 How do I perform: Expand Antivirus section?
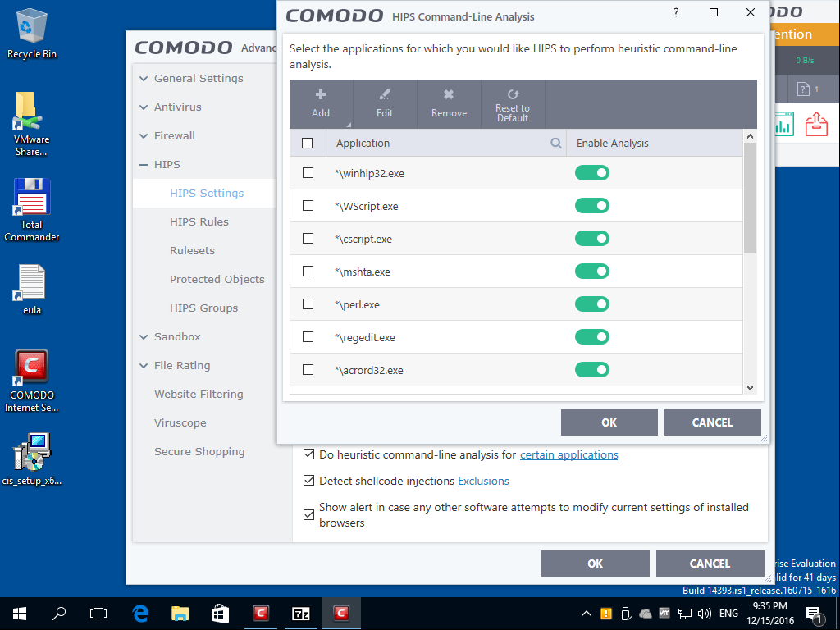tap(144, 107)
